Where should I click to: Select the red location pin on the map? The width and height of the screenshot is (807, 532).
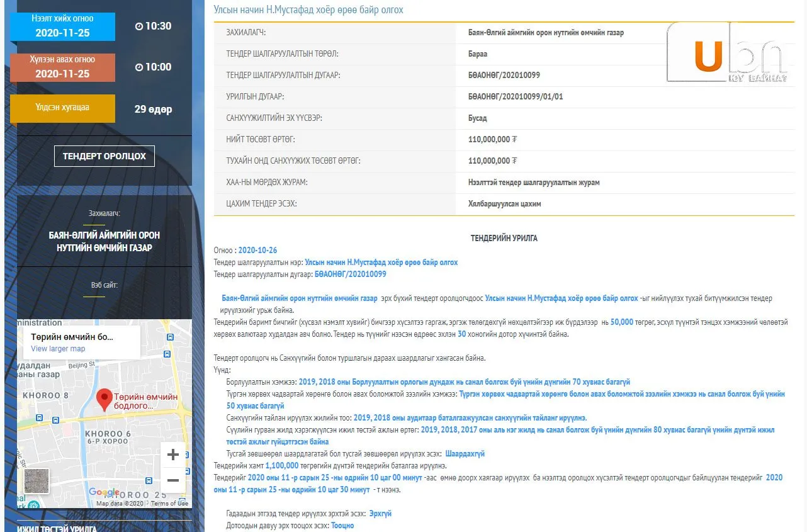[104, 399]
